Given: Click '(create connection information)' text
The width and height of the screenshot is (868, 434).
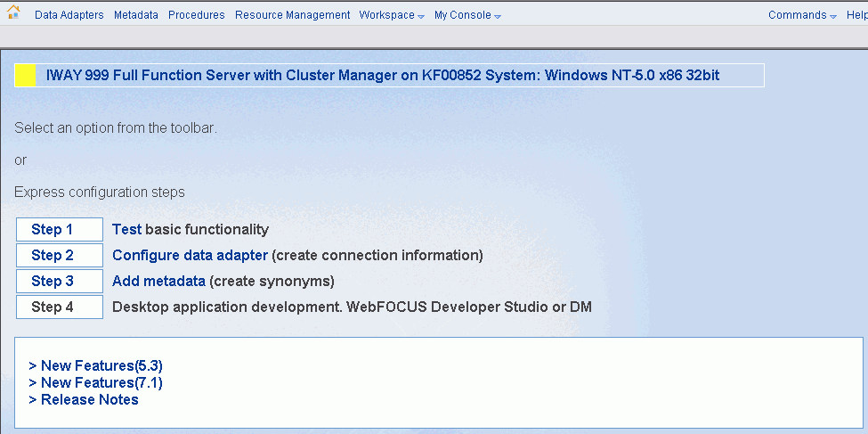Looking at the screenshot, I should coord(377,256).
